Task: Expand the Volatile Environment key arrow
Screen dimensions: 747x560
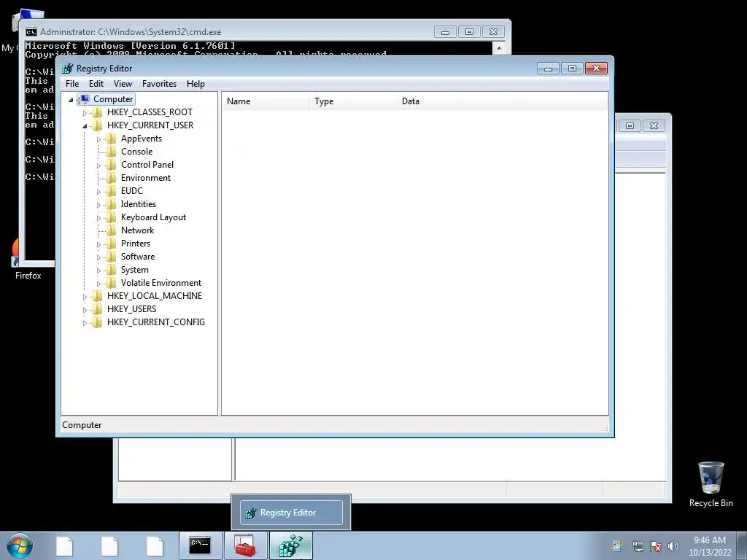Action: click(98, 284)
